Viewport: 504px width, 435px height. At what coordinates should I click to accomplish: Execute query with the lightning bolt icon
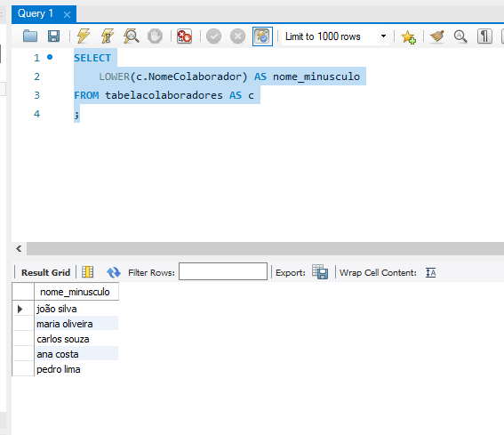(84, 36)
